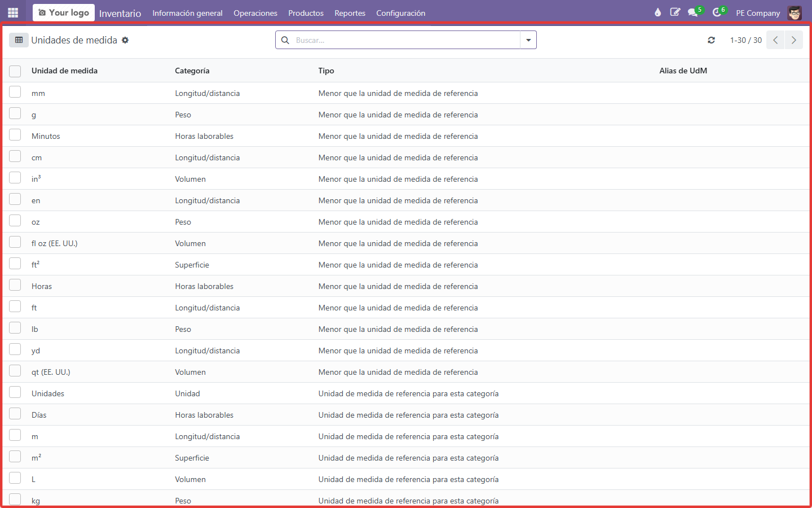This screenshot has width=812, height=508.
Task: Refresh the record list with reload icon
Action: [x=711, y=40]
